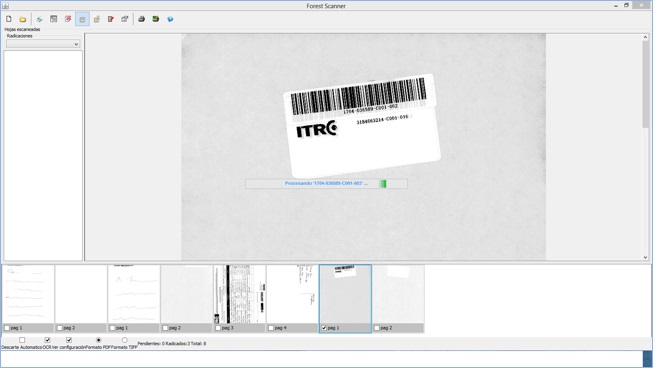Click the preview scrollbar up arrow
The height and width of the screenshot is (372, 657).
646,37
